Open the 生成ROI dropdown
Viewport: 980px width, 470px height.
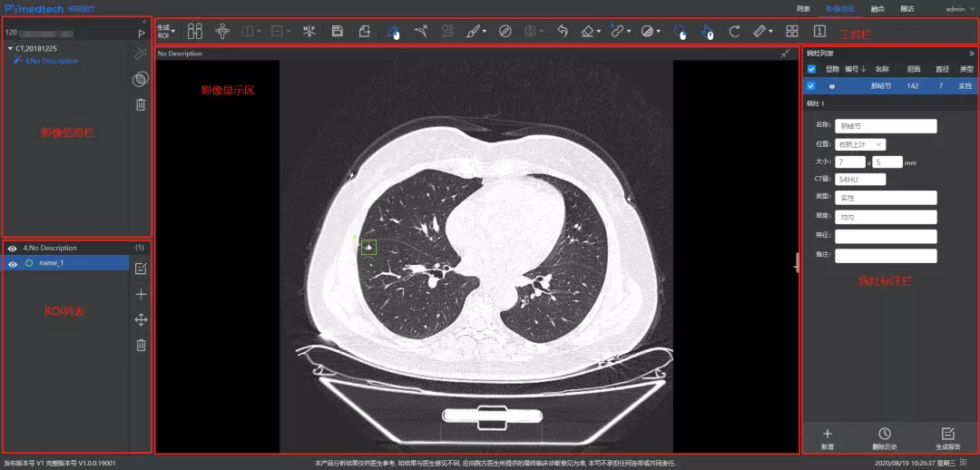pyautogui.click(x=165, y=32)
